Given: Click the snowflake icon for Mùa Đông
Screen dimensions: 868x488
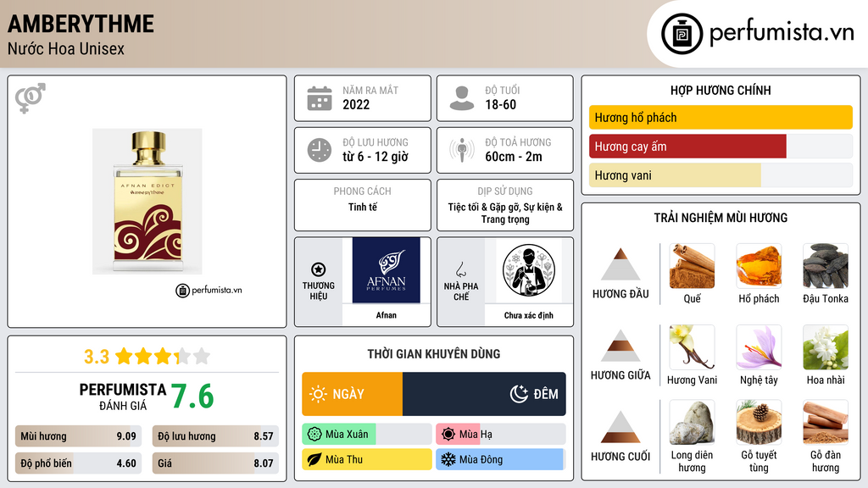Looking at the screenshot, I should tap(448, 459).
